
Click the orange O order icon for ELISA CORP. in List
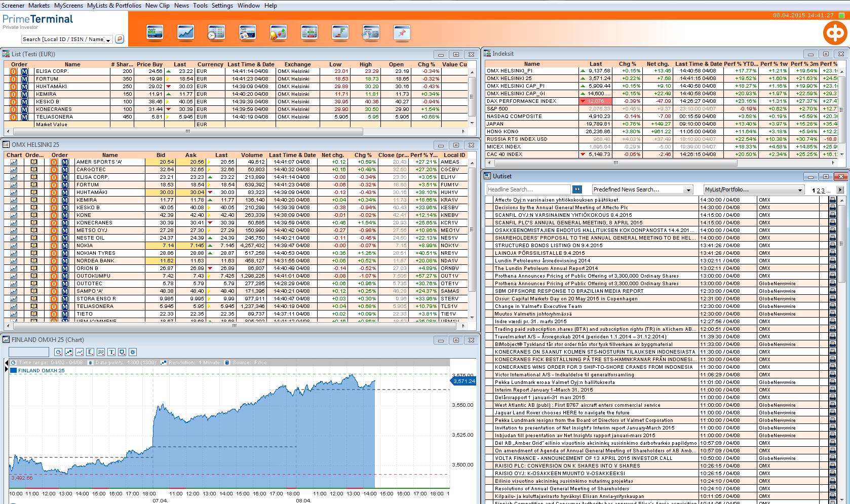click(14, 71)
